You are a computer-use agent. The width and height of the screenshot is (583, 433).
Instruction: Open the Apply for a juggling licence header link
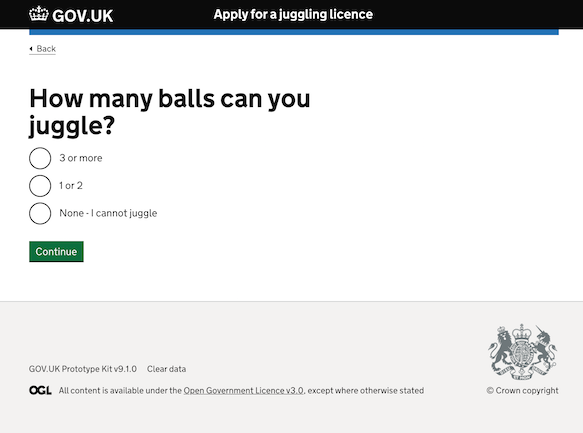tap(293, 14)
